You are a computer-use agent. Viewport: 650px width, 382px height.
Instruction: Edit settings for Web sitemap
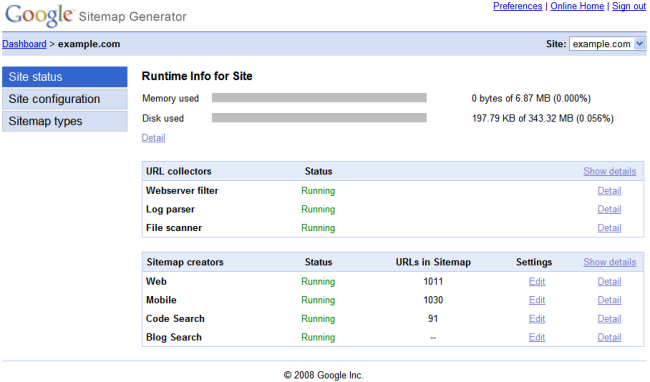point(537,281)
